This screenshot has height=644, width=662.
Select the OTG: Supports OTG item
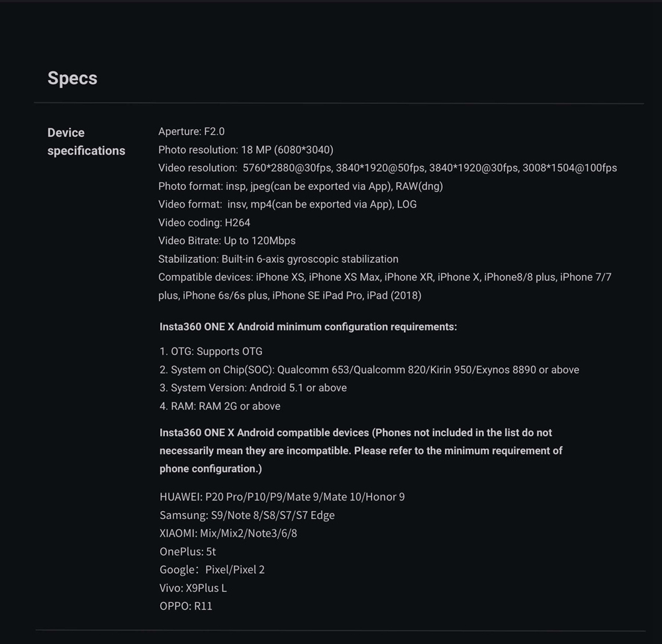pyautogui.click(x=211, y=351)
